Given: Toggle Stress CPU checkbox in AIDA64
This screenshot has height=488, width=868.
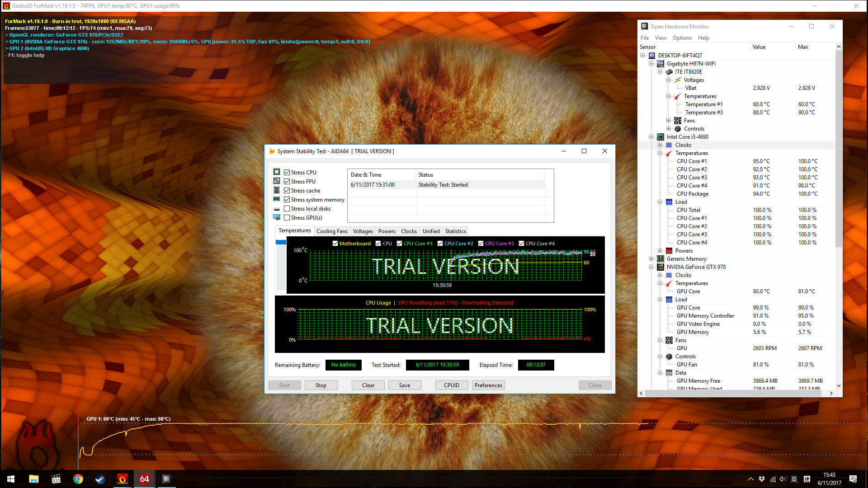Looking at the screenshot, I should pyautogui.click(x=288, y=172).
